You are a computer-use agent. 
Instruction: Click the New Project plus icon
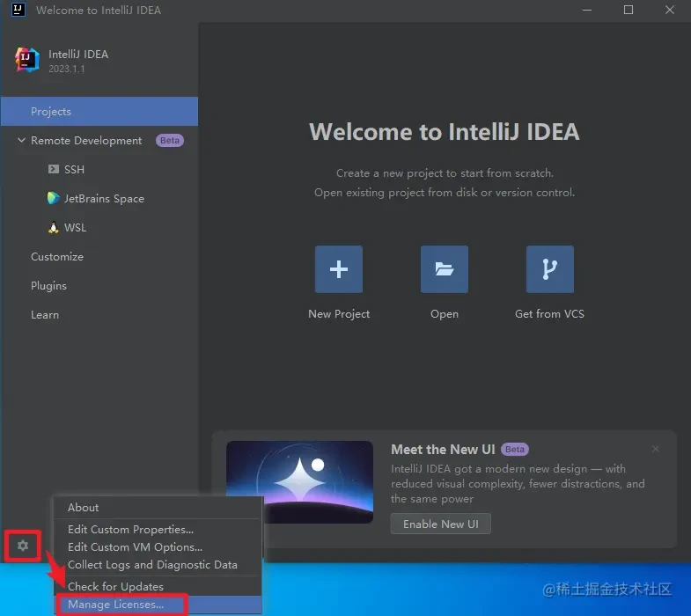coord(339,269)
